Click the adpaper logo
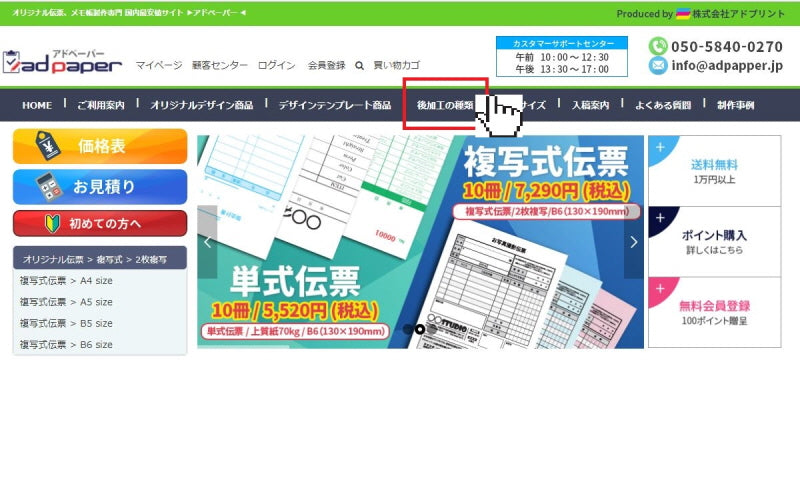This screenshot has height=480, width=800. coord(62,62)
